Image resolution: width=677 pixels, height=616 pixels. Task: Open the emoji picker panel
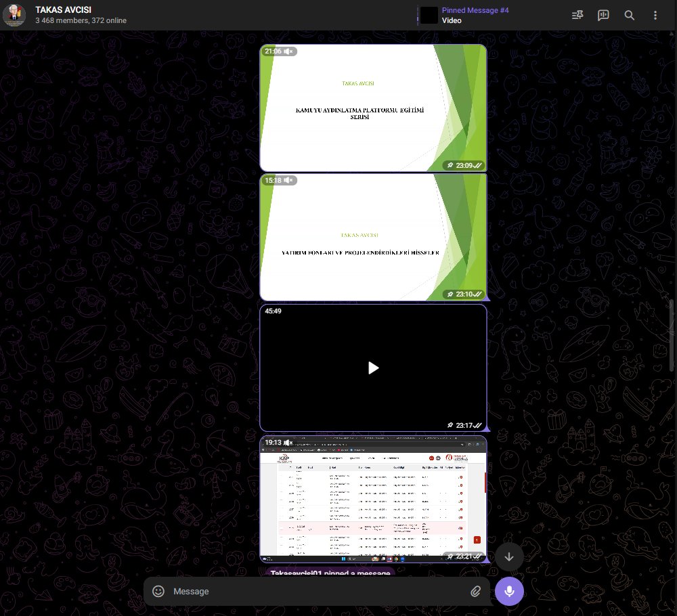[158, 591]
